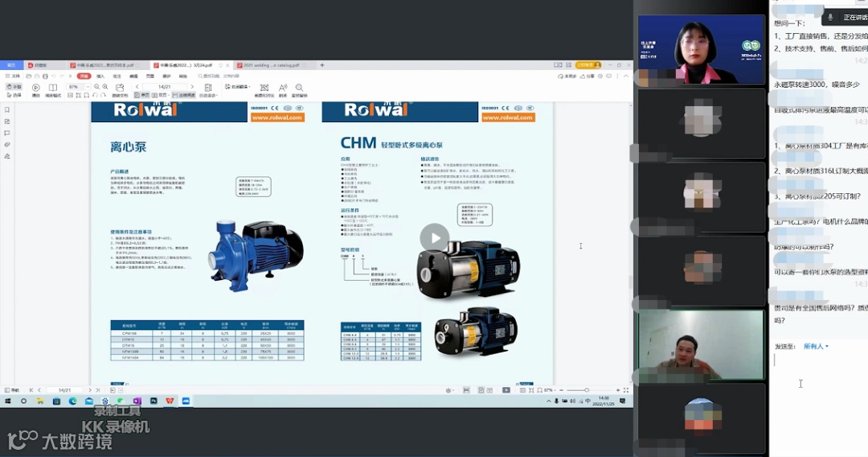This screenshot has width=868, height=457.
Task: Click the print icon in quick toolbar
Action: point(45,76)
